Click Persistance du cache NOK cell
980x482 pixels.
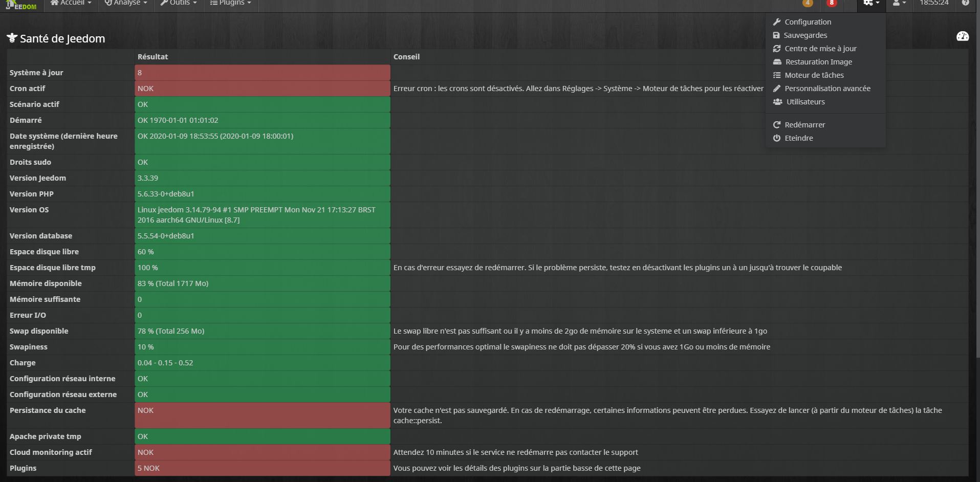pos(263,415)
